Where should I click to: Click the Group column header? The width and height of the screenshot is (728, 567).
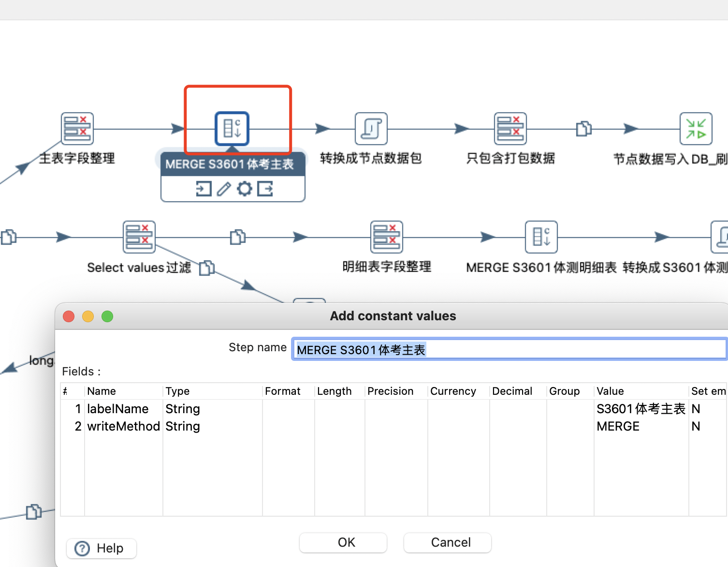(x=570, y=391)
